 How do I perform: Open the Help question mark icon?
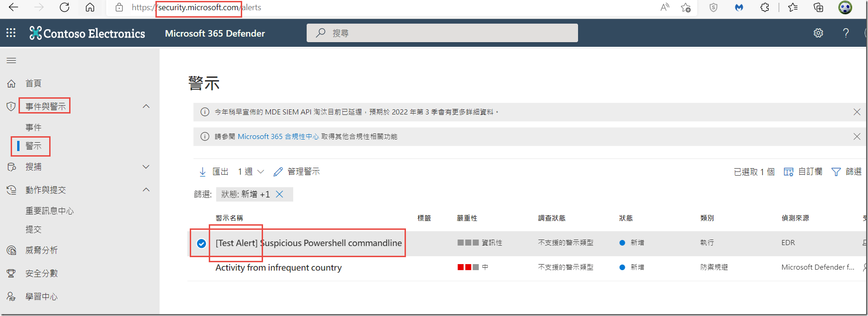[846, 33]
